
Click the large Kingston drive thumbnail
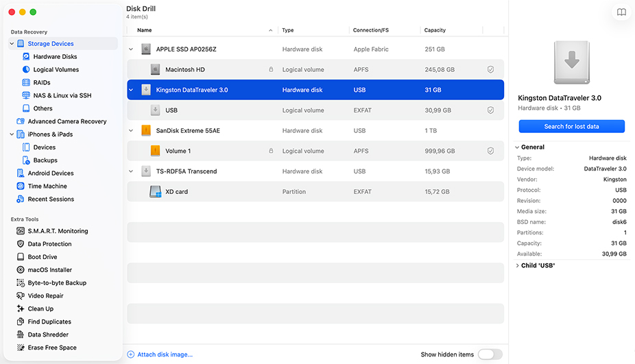point(571,62)
